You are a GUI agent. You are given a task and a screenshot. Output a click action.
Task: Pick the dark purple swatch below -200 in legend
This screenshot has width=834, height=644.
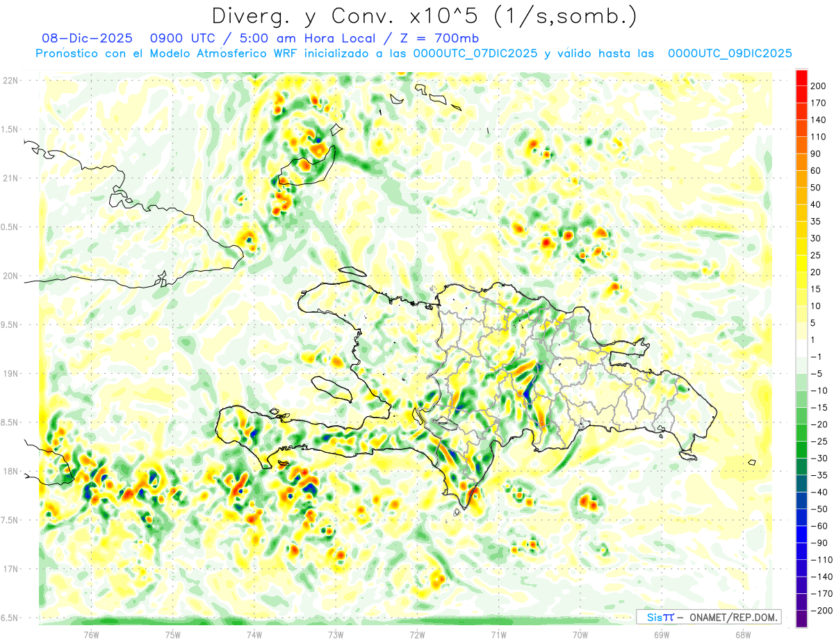click(802, 618)
